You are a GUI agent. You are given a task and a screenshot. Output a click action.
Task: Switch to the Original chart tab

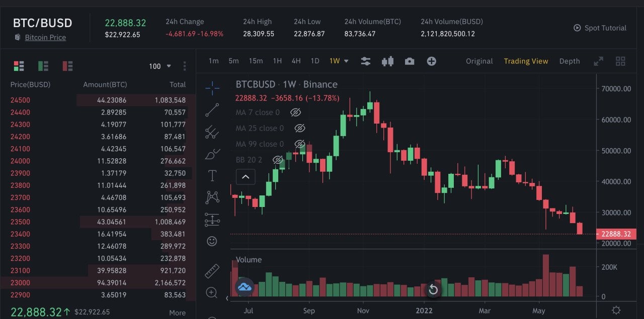(479, 61)
